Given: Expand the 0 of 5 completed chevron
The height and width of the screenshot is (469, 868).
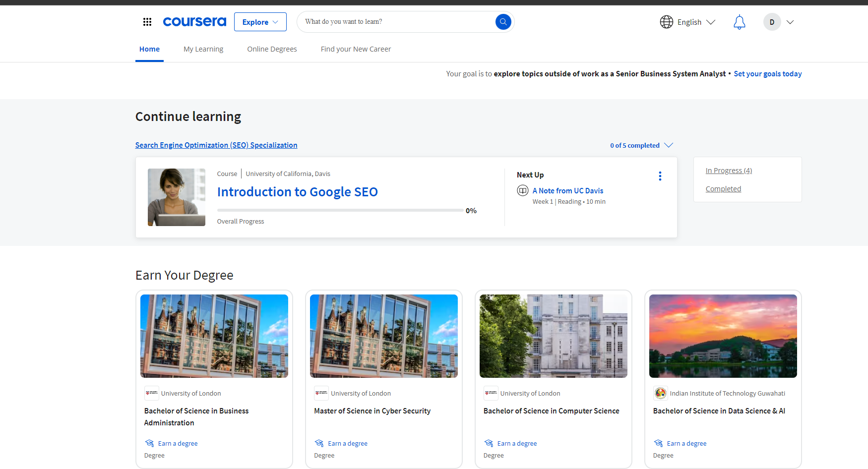Looking at the screenshot, I should [669, 145].
